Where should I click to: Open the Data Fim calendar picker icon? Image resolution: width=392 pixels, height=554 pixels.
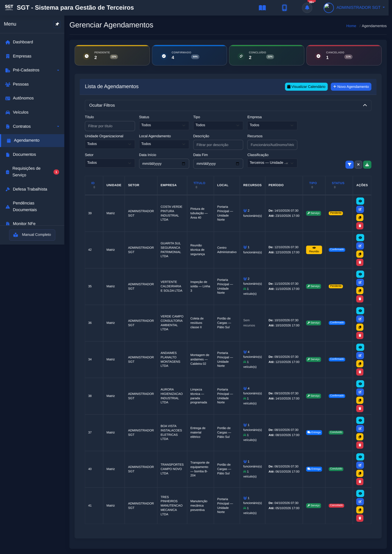coord(237,164)
